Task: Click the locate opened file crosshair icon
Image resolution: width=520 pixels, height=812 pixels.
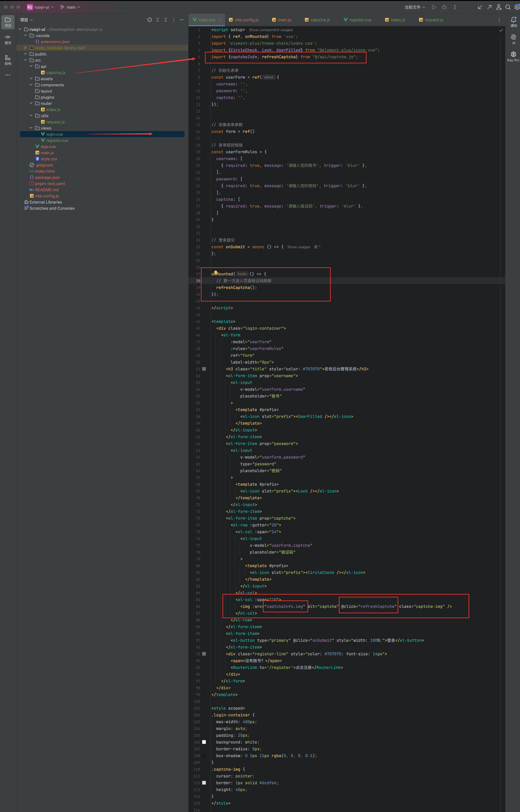Action: coord(150,20)
